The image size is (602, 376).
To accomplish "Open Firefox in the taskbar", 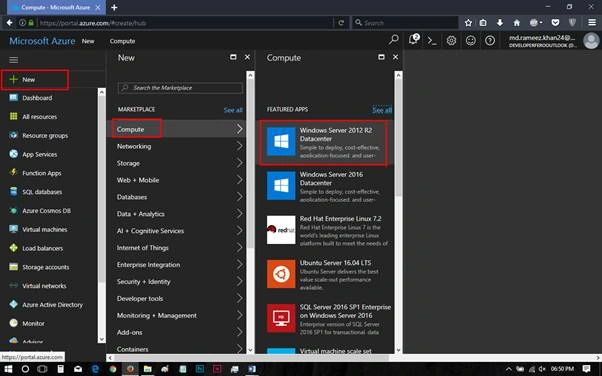I will point(130,369).
